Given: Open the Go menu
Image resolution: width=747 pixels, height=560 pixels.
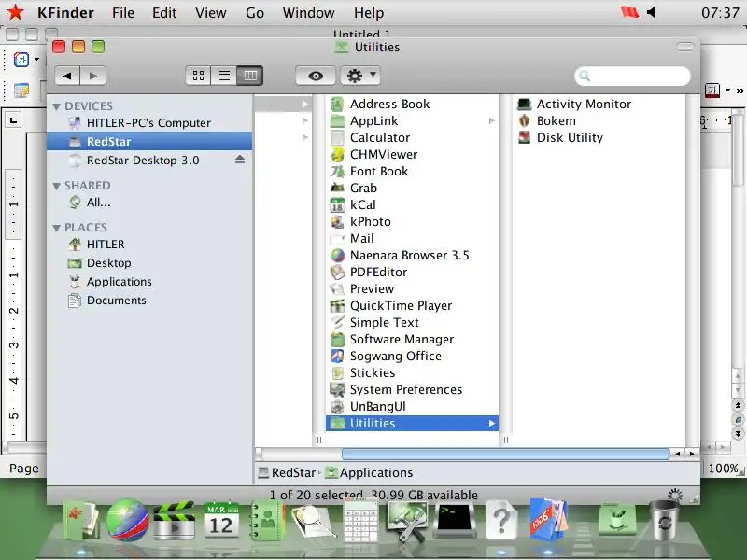Looking at the screenshot, I should tap(255, 12).
